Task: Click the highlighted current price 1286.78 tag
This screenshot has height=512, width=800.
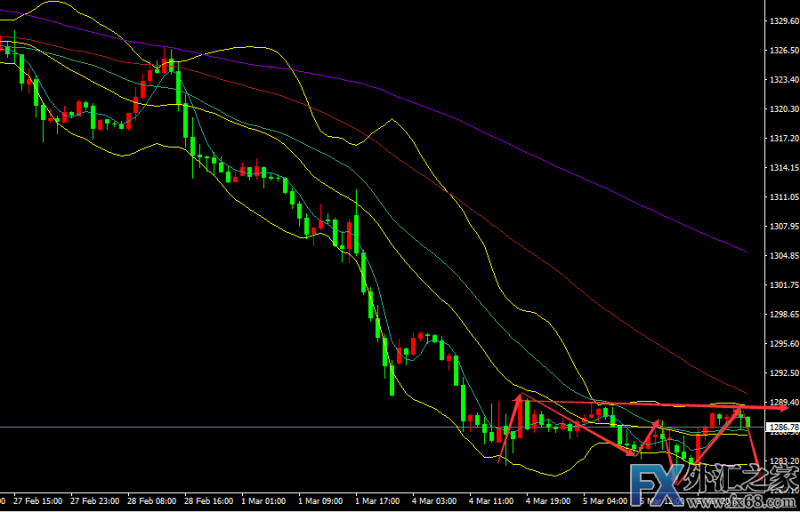Action: pos(783,427)
